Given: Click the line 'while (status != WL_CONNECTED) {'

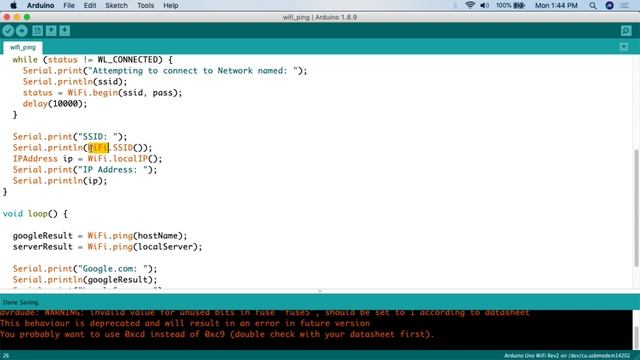Looking at the screenshot, I should click(x=92, y=60).
